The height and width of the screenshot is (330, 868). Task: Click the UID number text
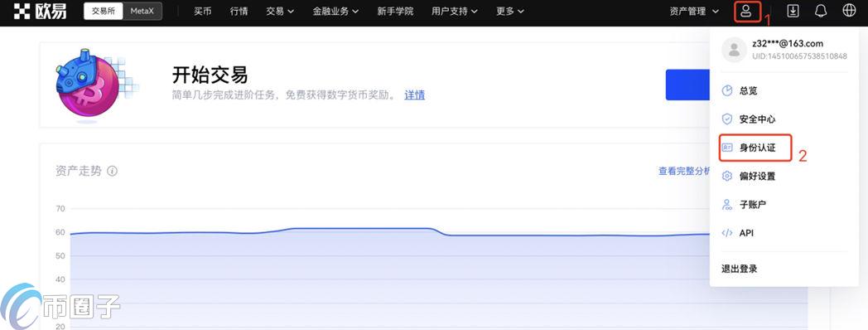799,56
